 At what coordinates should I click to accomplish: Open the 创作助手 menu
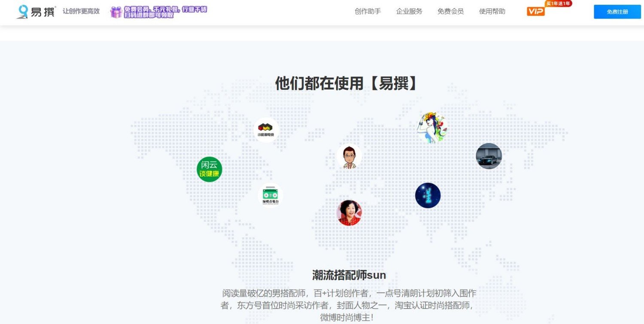[x=367, y=11]
